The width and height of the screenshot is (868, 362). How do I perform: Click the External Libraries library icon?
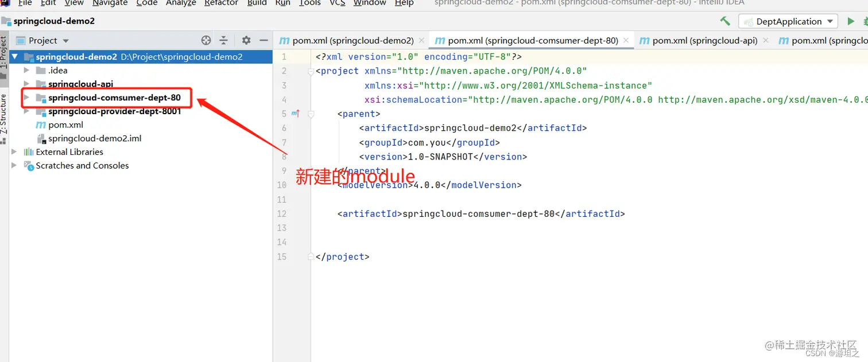point(28,151)
